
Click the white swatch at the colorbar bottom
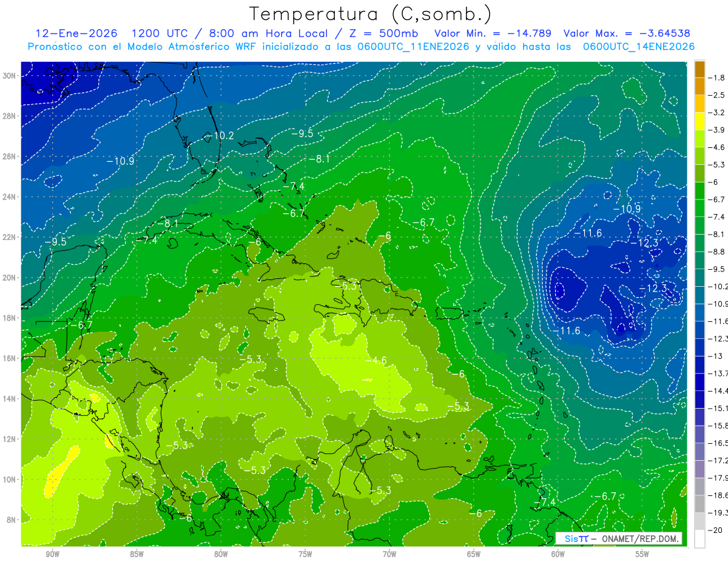coord(699,538)
